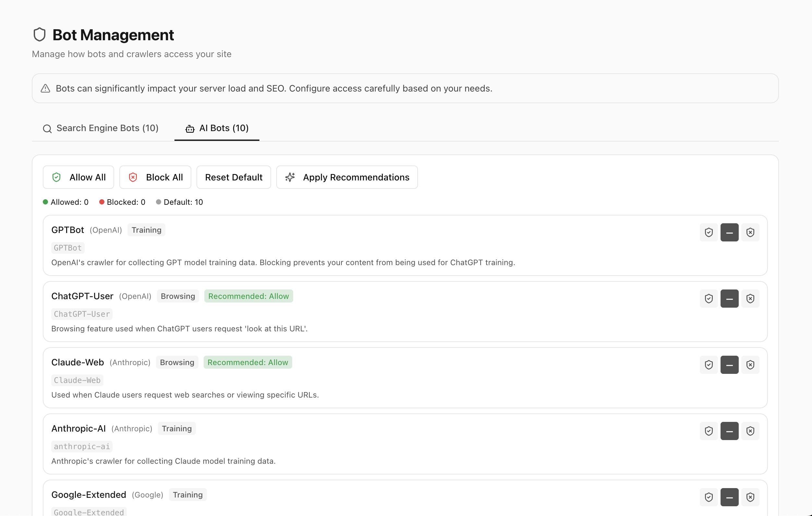Click the 'Blocked: 0' status counter

pyautogui.click(x=122, y=202)
